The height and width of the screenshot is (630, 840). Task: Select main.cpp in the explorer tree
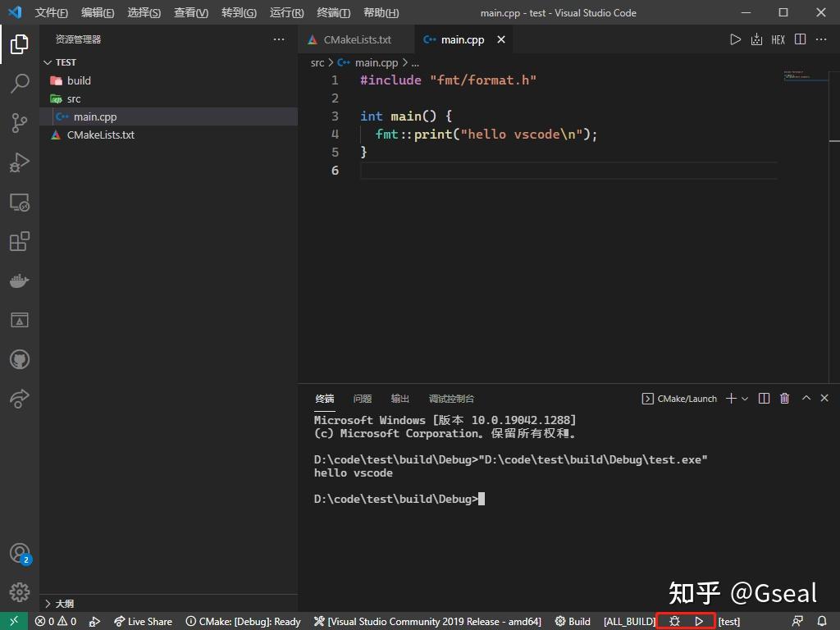click(169, 116)
